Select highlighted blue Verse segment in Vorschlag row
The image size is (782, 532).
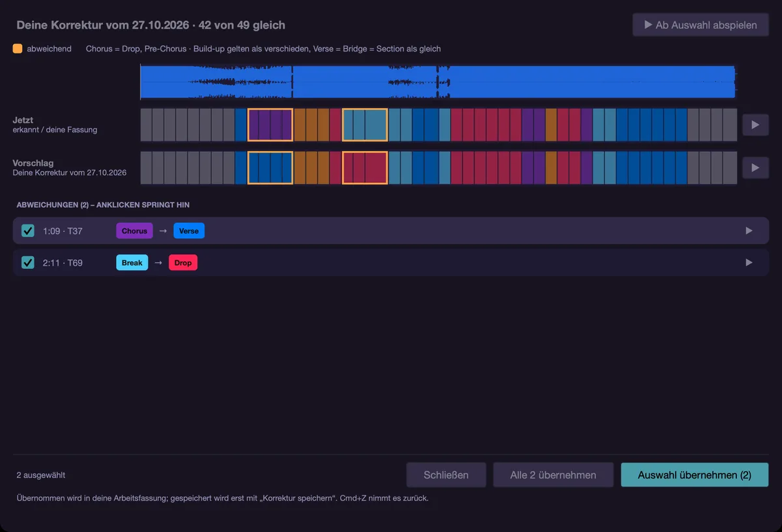270,167
